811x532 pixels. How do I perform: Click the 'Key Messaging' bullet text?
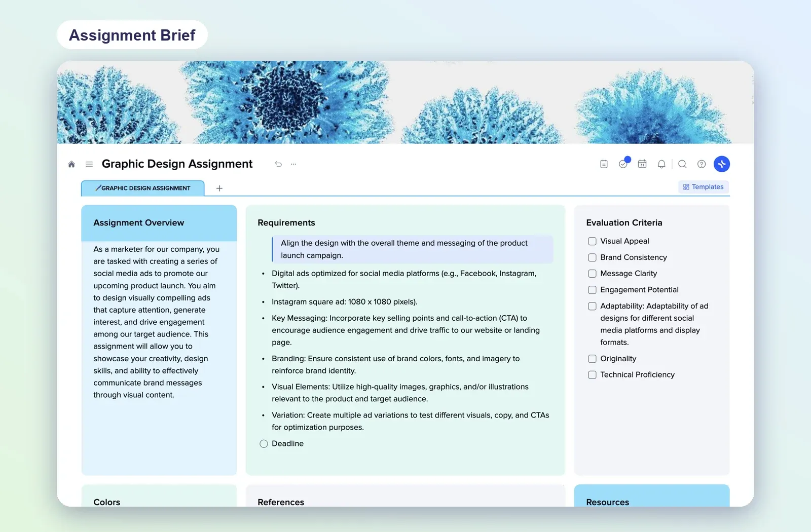coord(406,330)
